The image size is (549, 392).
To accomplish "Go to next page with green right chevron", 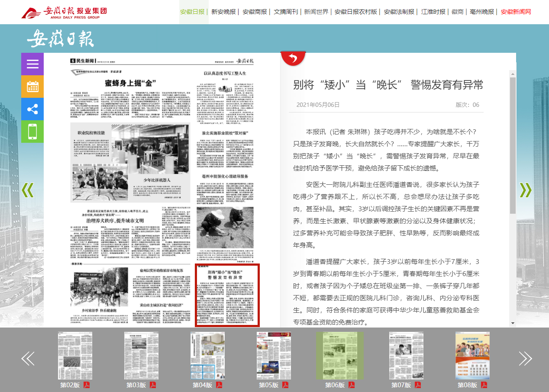I will coord(525,190).
